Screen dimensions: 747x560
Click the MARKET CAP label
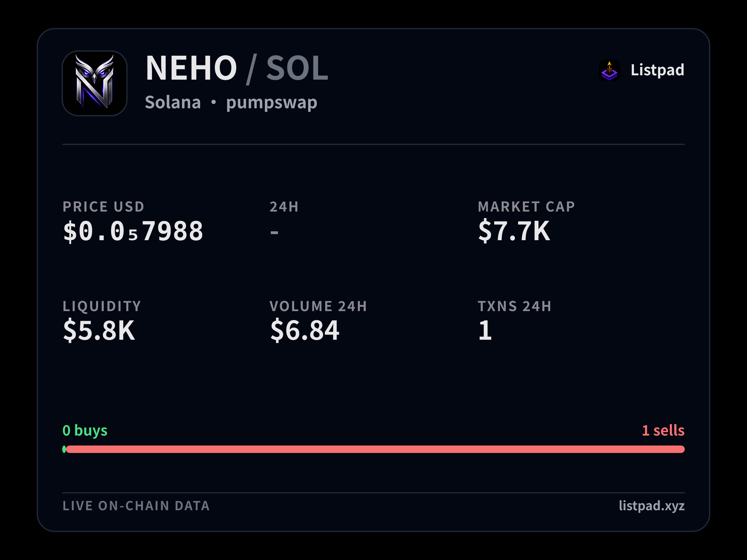(526, 207)
